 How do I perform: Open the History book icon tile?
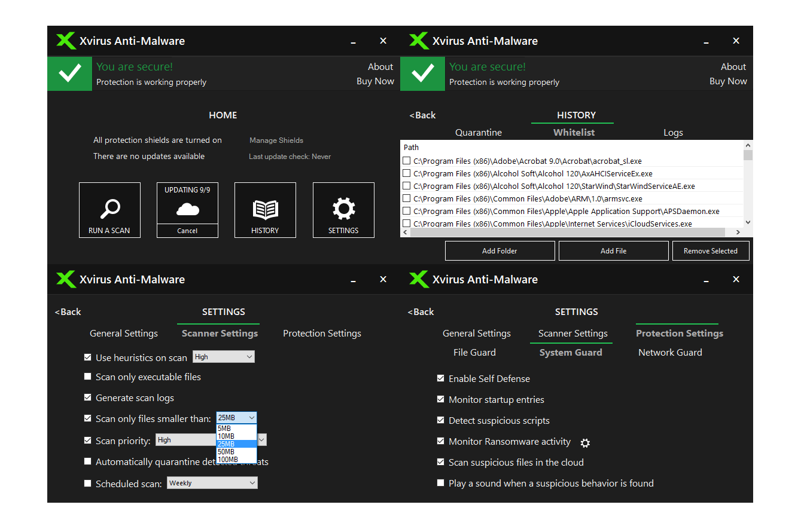(x=265, y=210)
